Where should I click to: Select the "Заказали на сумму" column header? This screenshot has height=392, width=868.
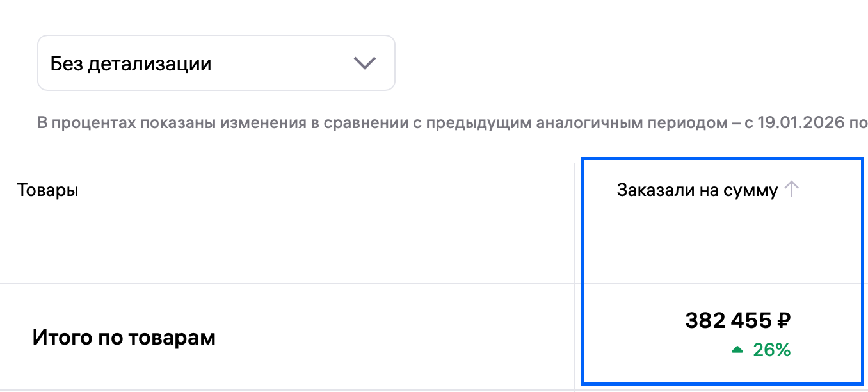(697, 190)
